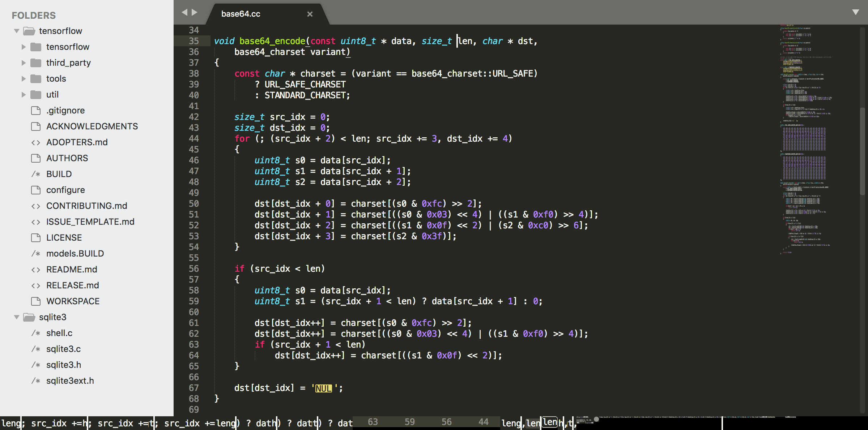Expand the third_party folder
This screenshot has width=868, height=430.
[x=24, y=63]
